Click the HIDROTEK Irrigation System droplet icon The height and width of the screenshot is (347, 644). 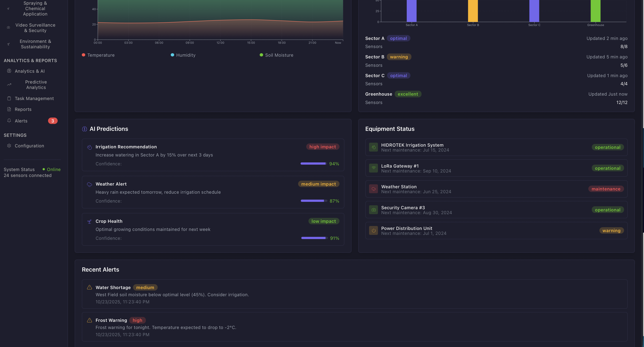pyautogui.click(x=373, y=147)
